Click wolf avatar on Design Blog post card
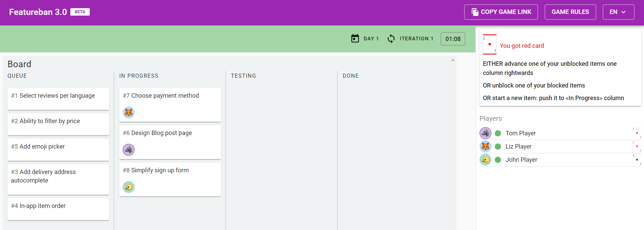644x230 pixels. [x=128, y=150]
